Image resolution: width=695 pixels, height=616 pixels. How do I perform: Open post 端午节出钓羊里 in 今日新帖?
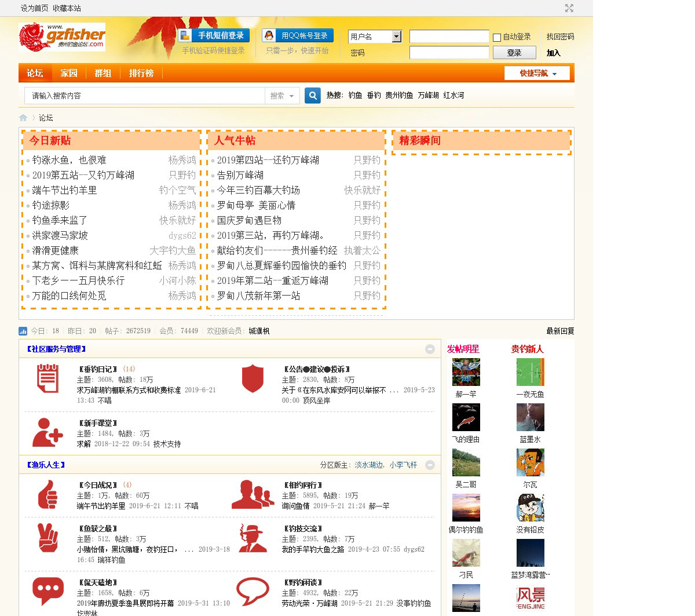coord(65,190)
